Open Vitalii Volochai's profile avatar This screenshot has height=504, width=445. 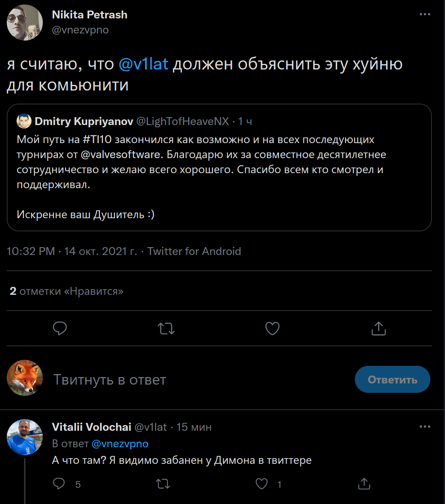click(x=25, y=437)
